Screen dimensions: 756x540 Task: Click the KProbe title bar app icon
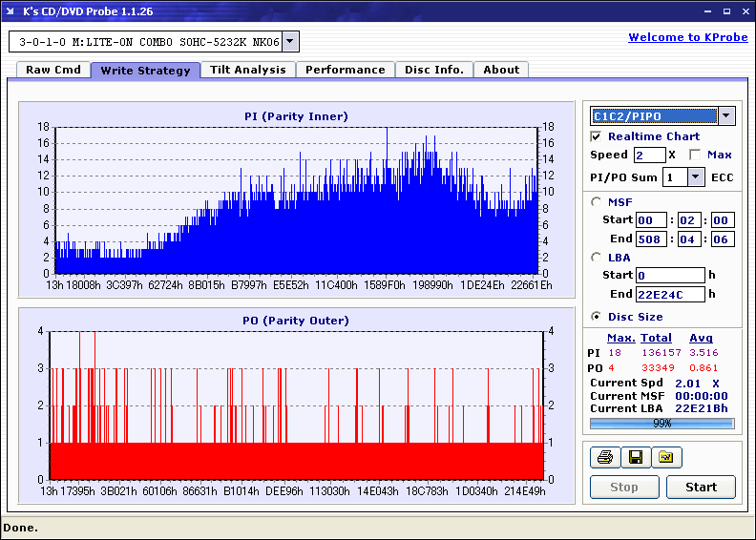[x=11, y=11]
